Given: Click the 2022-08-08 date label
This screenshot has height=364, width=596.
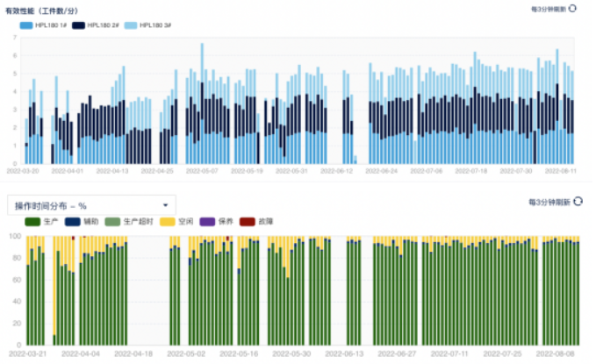Looking at the screenshot, I should point(555,353).
